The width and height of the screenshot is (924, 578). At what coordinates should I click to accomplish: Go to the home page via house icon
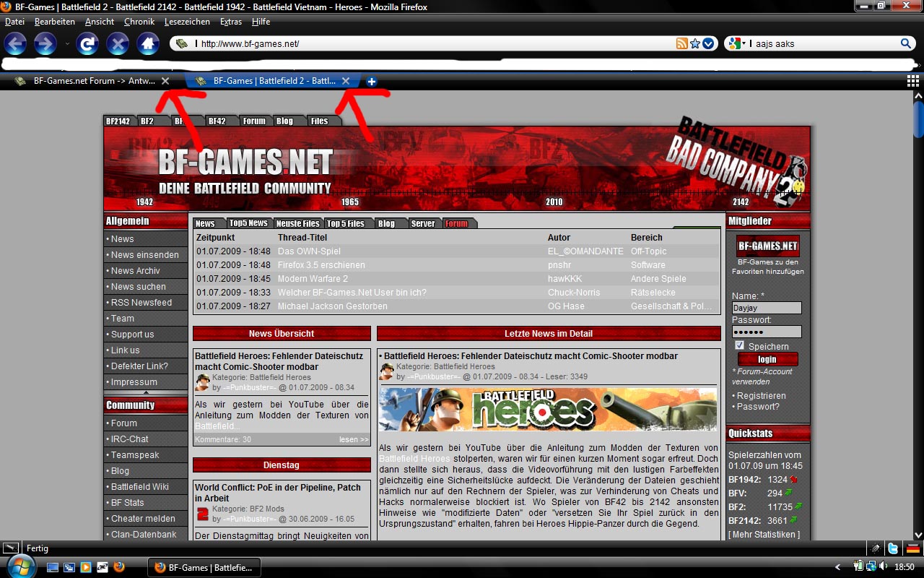pyautogui.click(x=148, y=43)
